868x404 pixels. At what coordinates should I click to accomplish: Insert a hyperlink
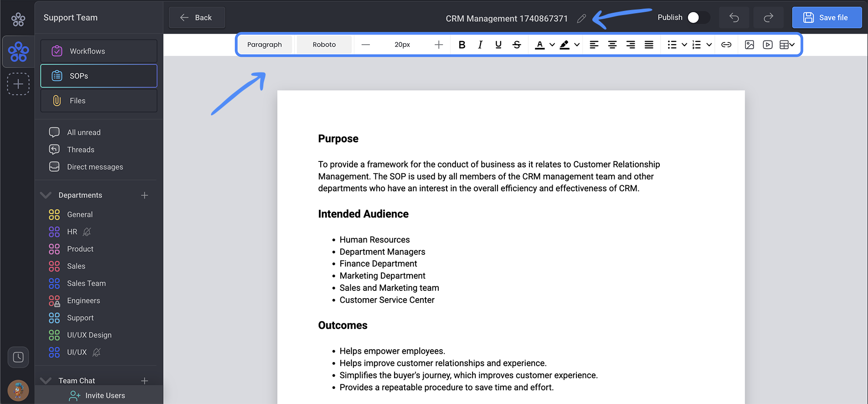(x=726, y=45)
